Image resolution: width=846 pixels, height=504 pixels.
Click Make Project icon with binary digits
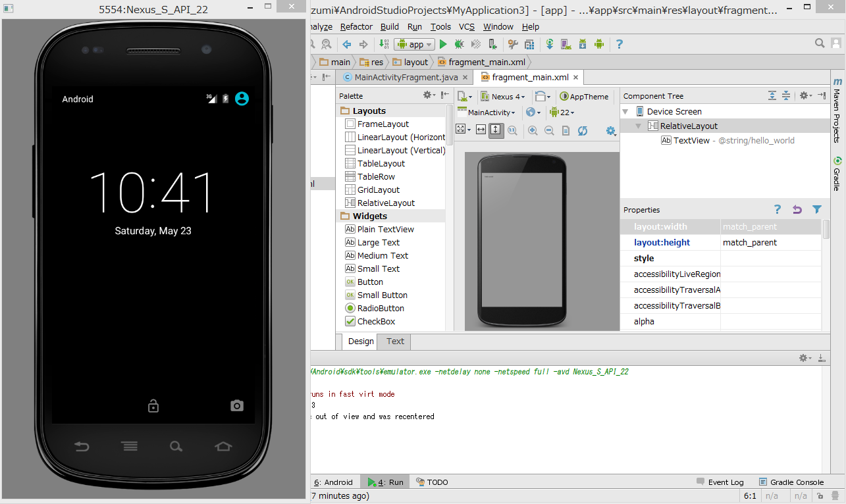click(384, 44)
